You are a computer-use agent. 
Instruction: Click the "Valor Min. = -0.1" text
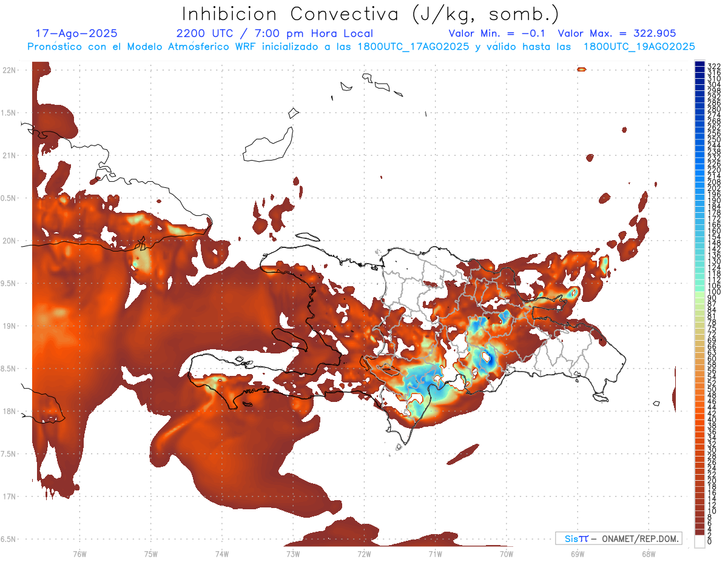point(497,33)
